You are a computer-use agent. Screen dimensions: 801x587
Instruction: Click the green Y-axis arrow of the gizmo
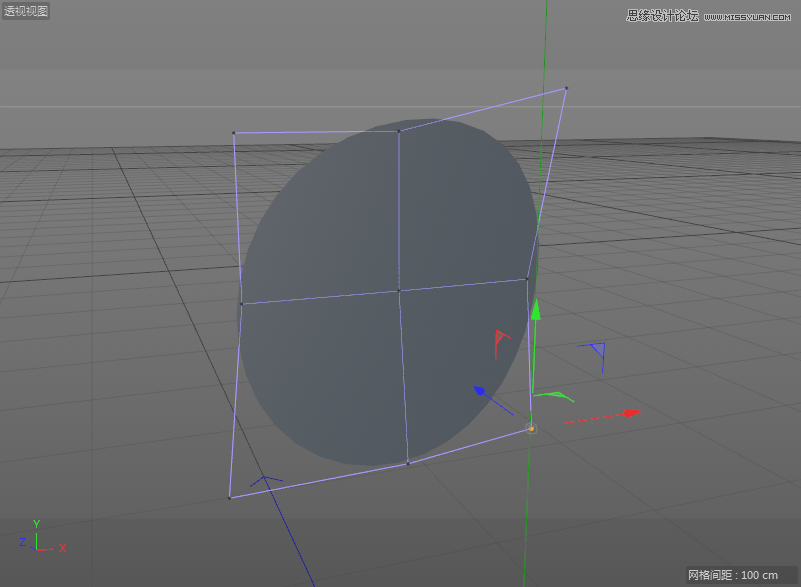536,309
